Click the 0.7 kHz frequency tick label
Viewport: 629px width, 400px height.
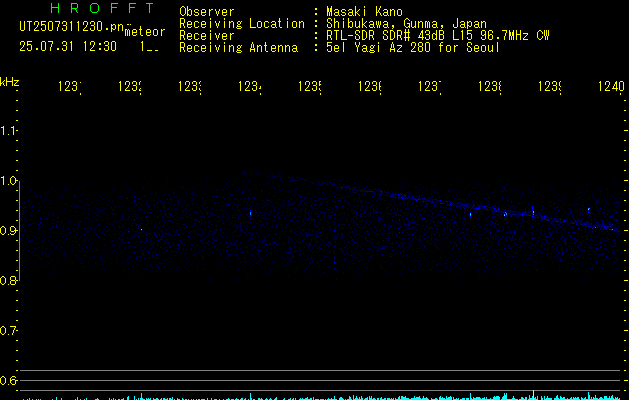tap(8, 331)
